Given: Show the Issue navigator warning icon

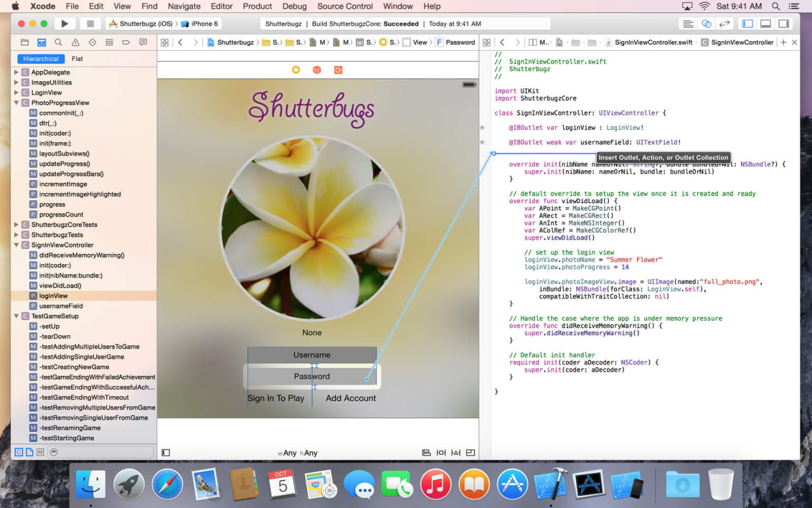Looking at the screenshot, I should click(75, 43).
